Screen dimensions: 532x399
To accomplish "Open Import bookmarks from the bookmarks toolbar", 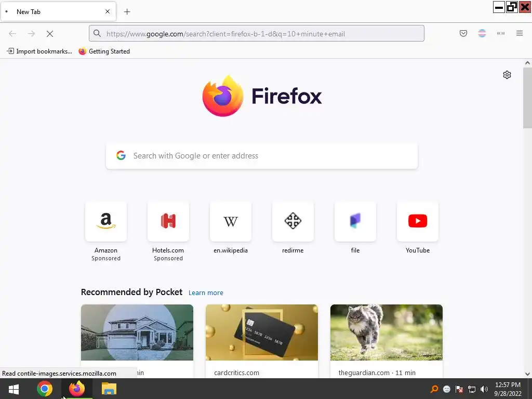I will [39, 51].
